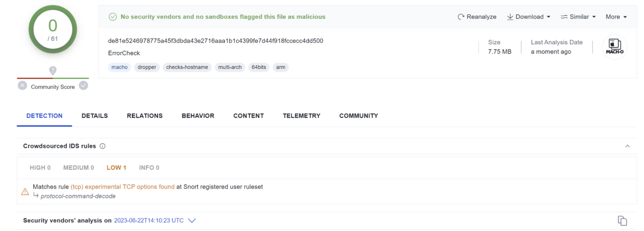Click the ErrorCheck file name
644x231 pixels.
click(x=124, y=53)
